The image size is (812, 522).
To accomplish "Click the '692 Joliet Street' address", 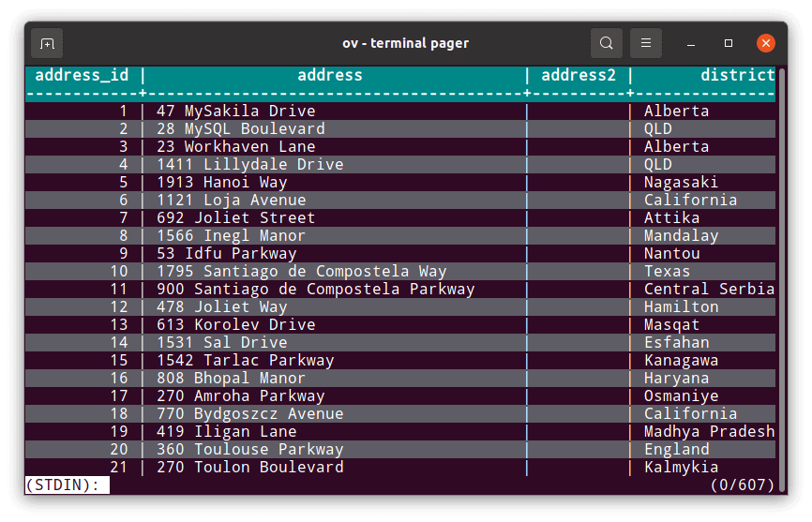I will (236, 217).
